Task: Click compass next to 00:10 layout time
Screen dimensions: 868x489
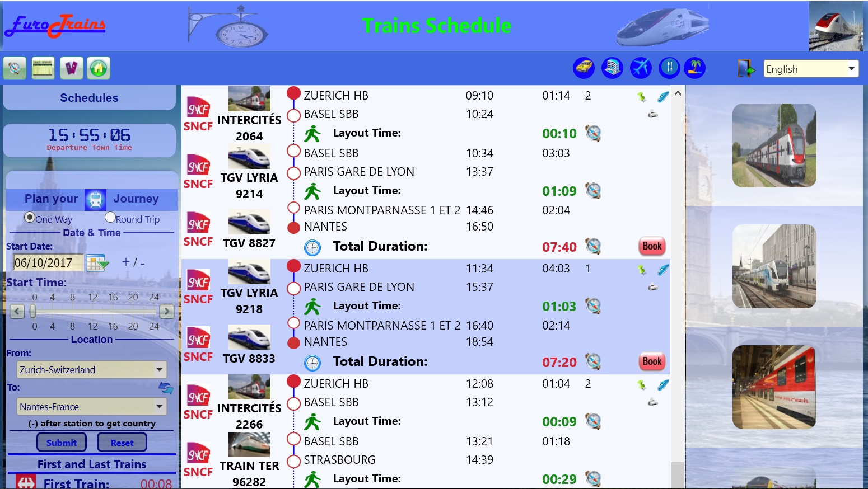Action: [593, 133]
